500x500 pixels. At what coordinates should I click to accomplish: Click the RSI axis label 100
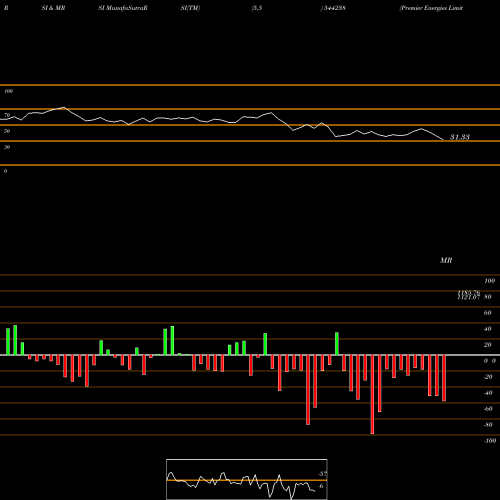pos(8,91)
